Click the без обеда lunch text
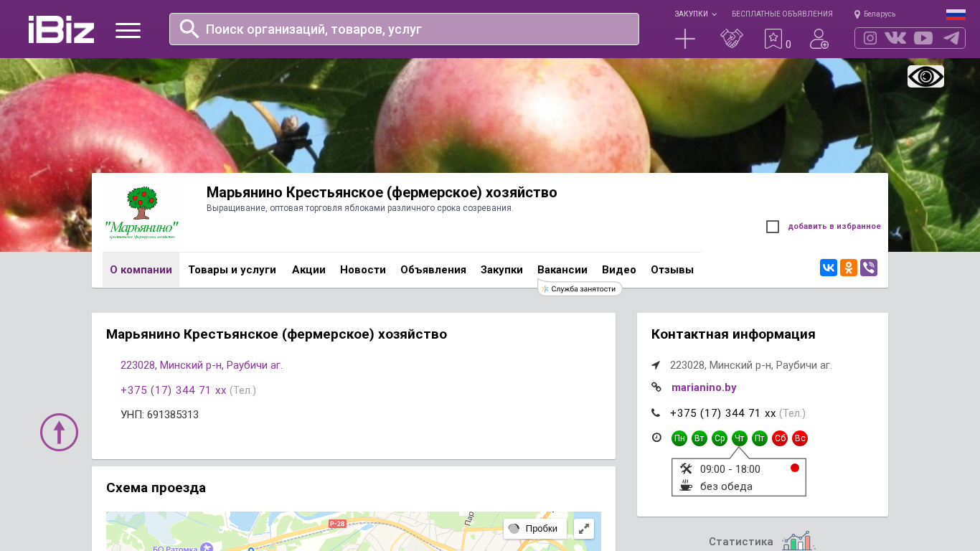Viewport: 980px width, 551px height. pyautogui.click(x=726, y=486)
